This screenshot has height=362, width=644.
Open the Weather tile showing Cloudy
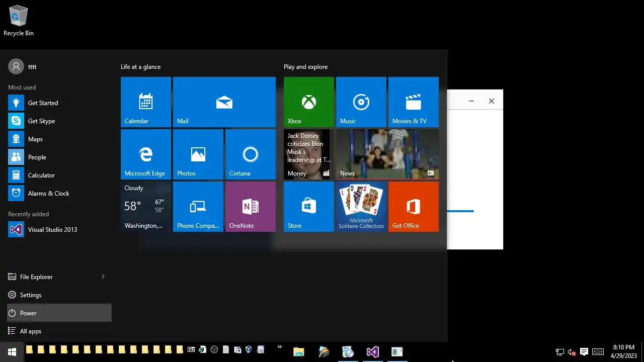(x=146, y=207)
